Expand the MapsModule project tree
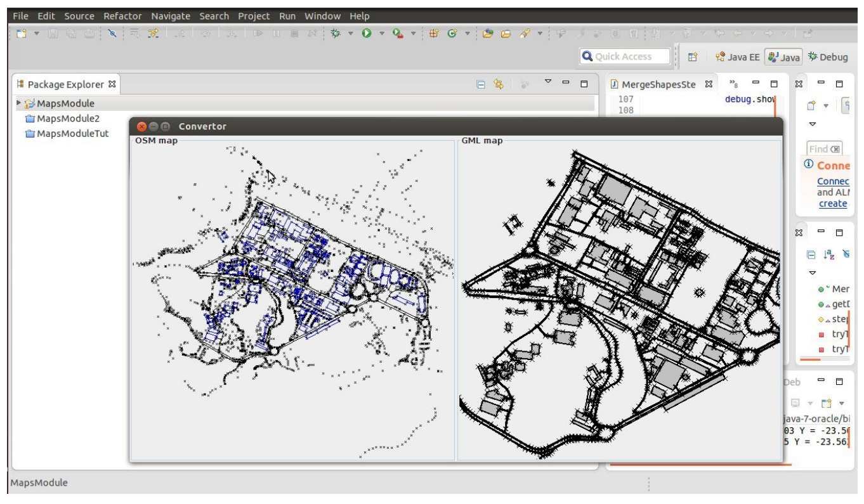864x504 pixels. click(x=18, y=103)
